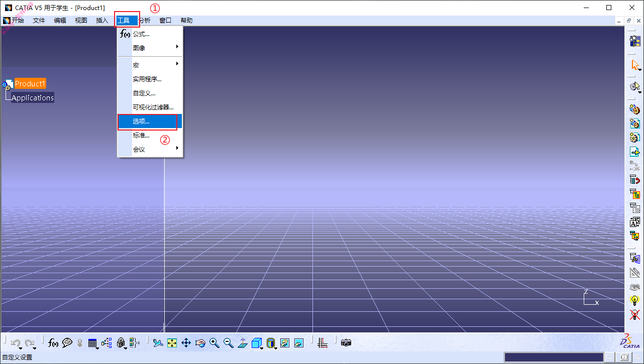Click the Fit All In icon
Viewport: 644px width, 364px height.
(x=172, y=343)
